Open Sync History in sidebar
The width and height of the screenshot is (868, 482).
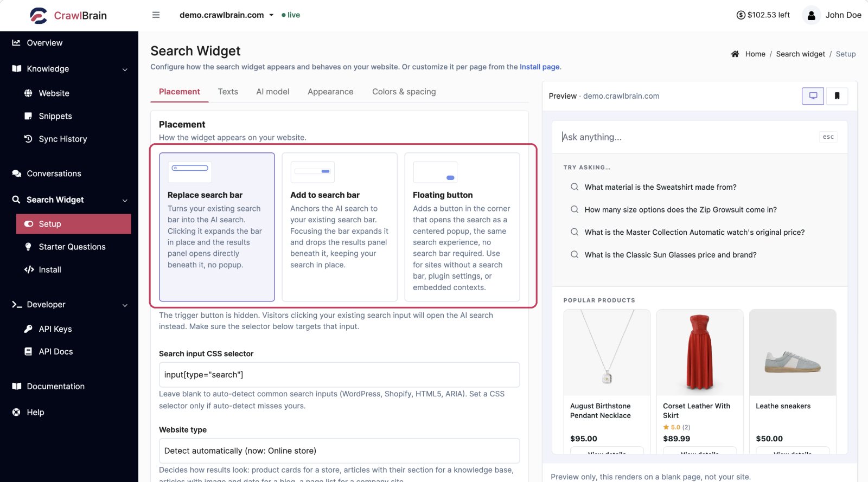pos(62,139)
